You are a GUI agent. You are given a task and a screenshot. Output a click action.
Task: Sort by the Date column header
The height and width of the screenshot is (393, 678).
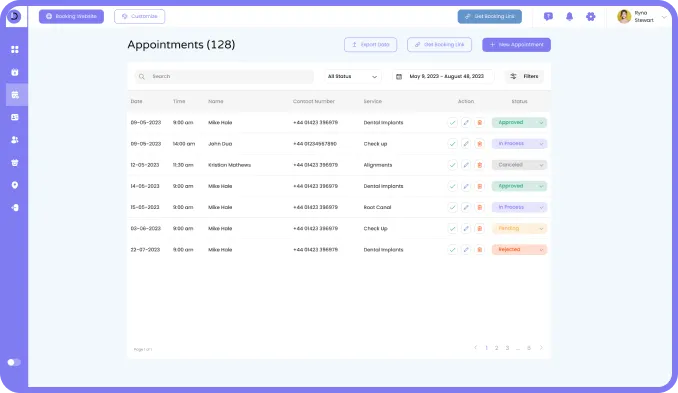click(x=137, y=102)
